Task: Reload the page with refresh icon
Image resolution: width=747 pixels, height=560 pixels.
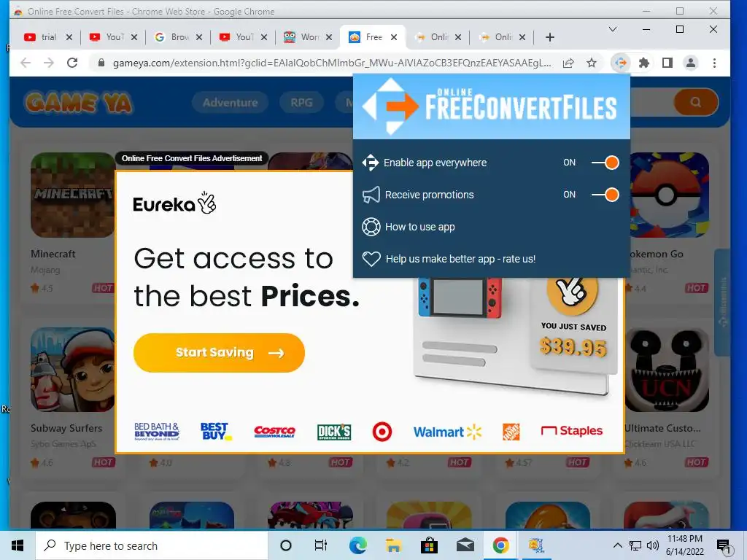Action: tap(72, 63)
